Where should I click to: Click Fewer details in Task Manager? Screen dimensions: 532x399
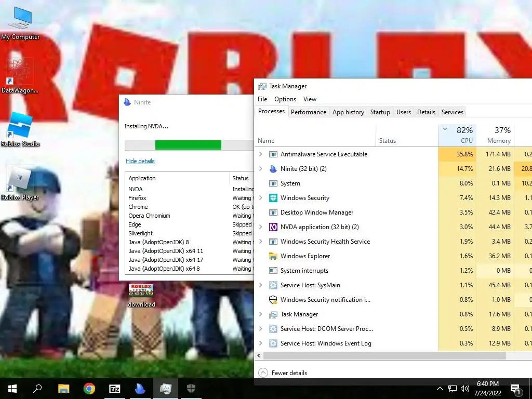pos(283,373)
